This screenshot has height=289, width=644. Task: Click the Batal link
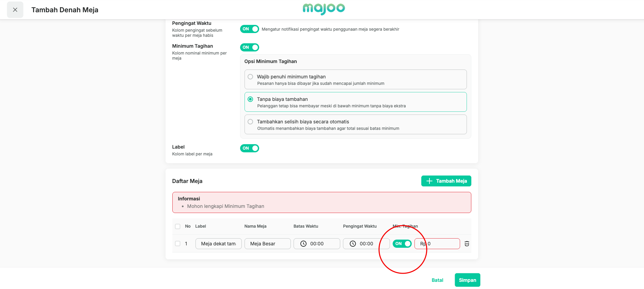[437, 280]
